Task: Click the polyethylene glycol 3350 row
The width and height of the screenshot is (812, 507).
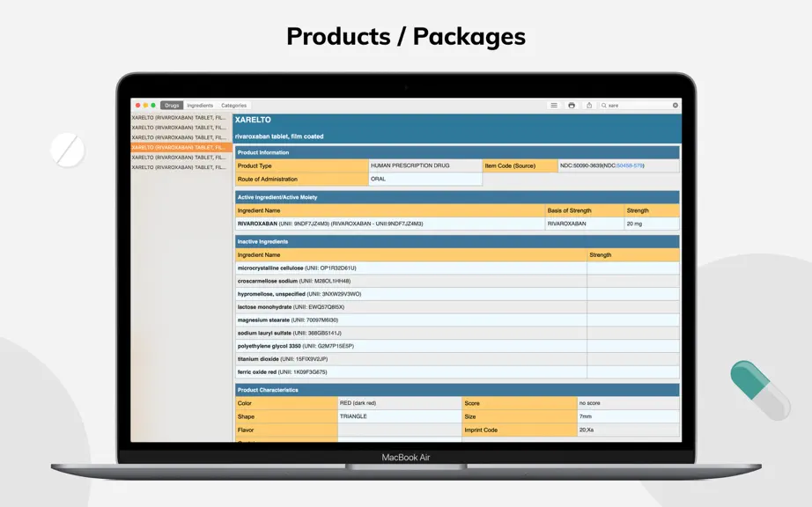Action: 457,346
